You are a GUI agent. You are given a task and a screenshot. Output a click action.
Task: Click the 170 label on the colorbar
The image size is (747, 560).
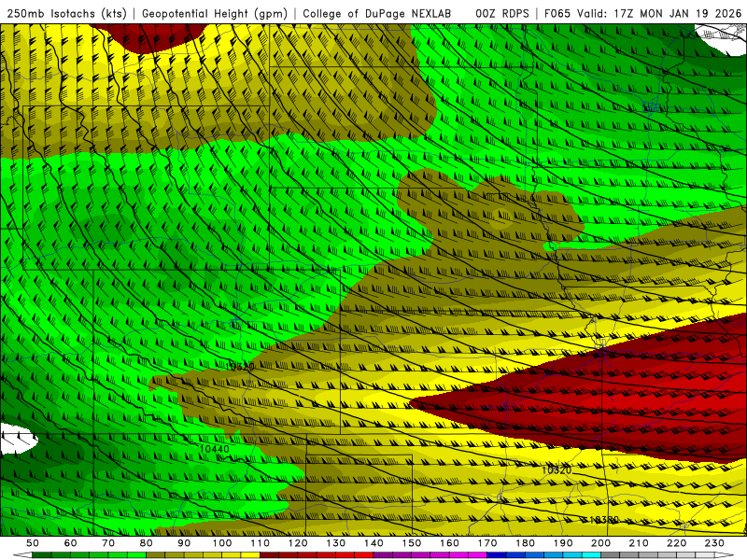pyautogui.click(x=486, y=543)
